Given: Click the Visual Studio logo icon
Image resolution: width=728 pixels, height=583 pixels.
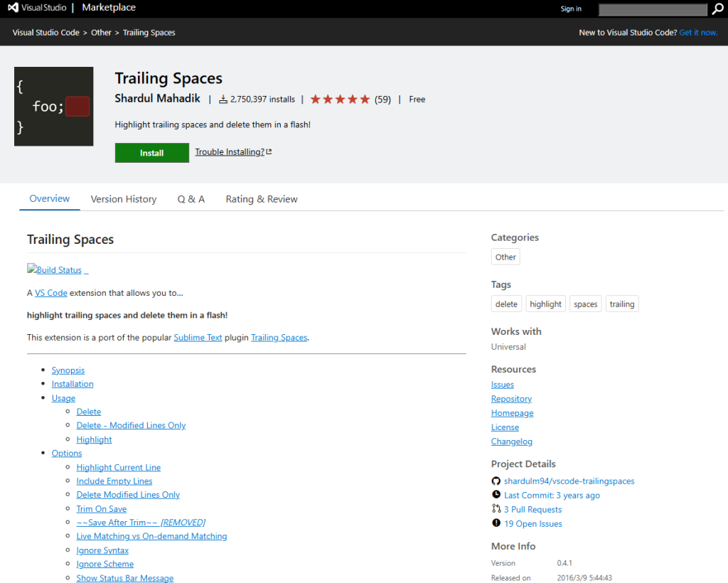Looking at the screenshot, I should [13, 7].
